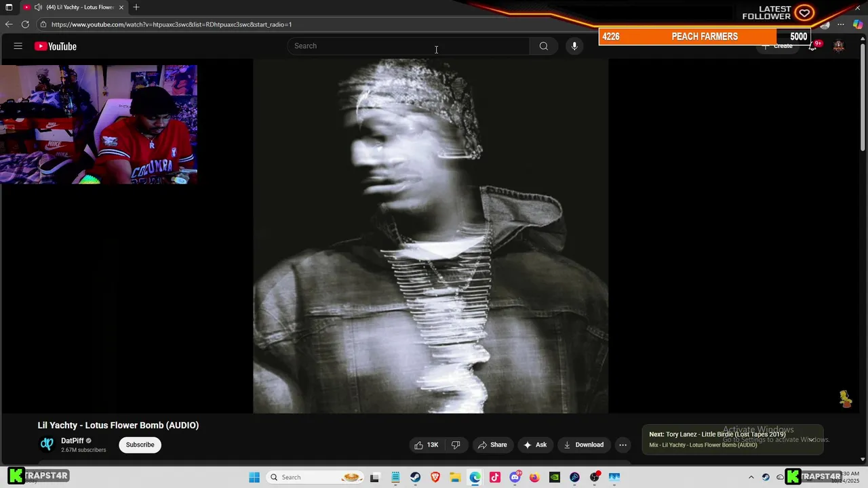Open more actions ellipsis under video
Screen dimensions: 868x488
pyautogui.click(x=623, y=445)
